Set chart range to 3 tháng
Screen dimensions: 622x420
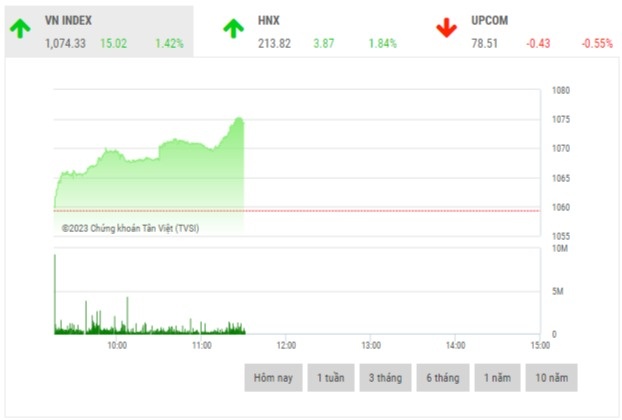(x=385, y=377)
